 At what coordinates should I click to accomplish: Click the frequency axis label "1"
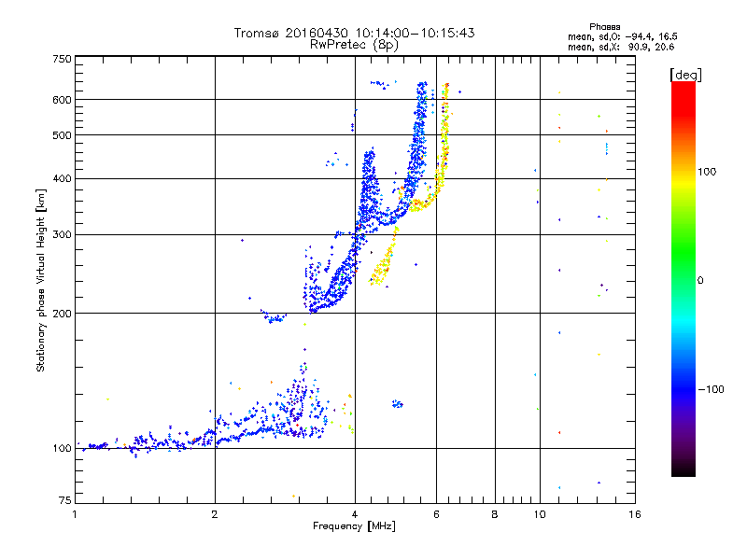pyautogui.click(x=75, y=514)
